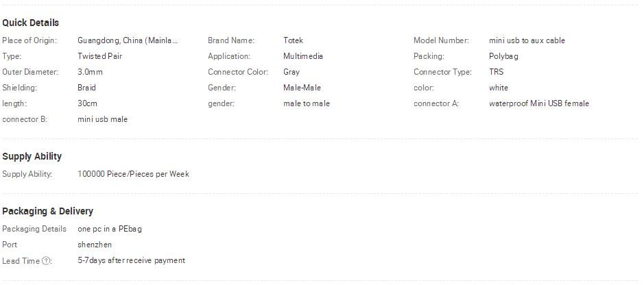Click the Supply Ability section heading
This screenshot has height=285, width=644.
[32, 157]
